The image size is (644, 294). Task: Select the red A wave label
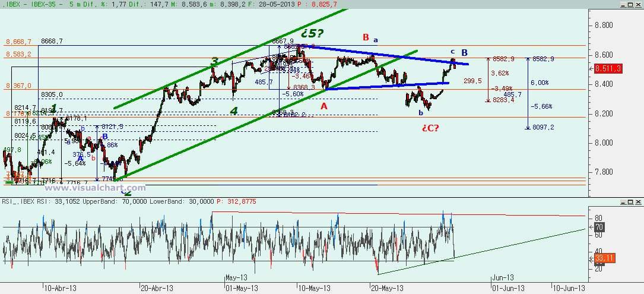pyautogui.click(x=324, y=106)
